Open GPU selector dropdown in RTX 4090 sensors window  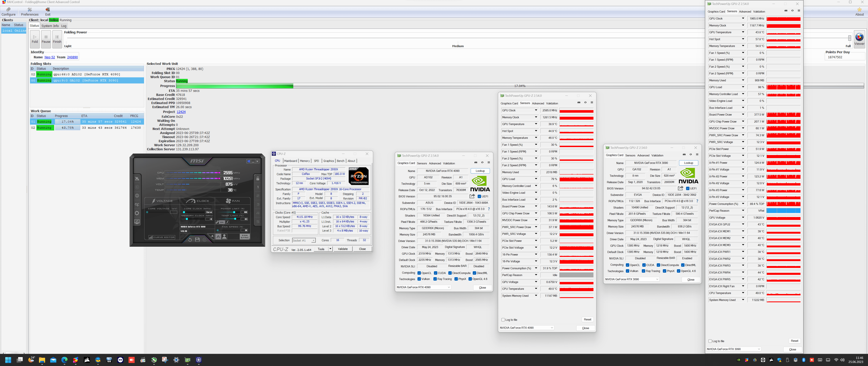527,328
